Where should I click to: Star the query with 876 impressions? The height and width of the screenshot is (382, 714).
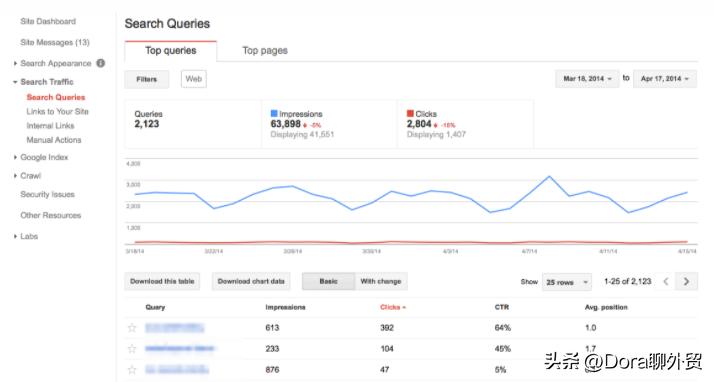[132, 370]
